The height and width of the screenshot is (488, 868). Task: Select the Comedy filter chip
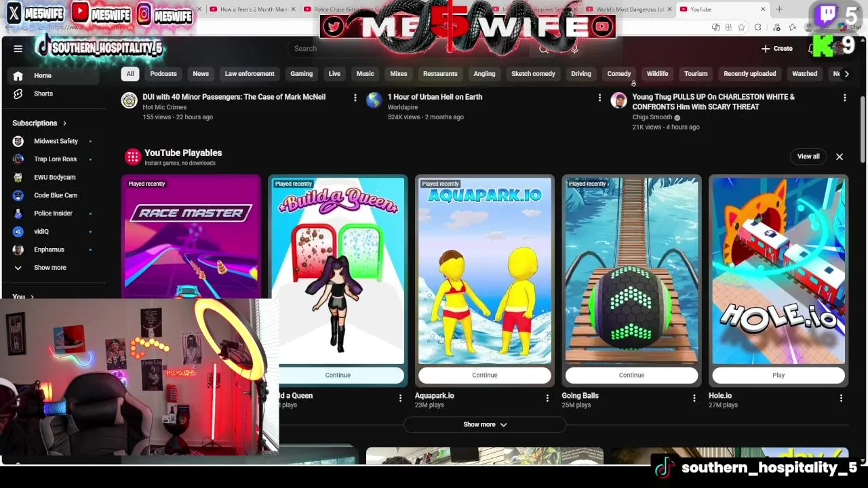coord(619,74)
